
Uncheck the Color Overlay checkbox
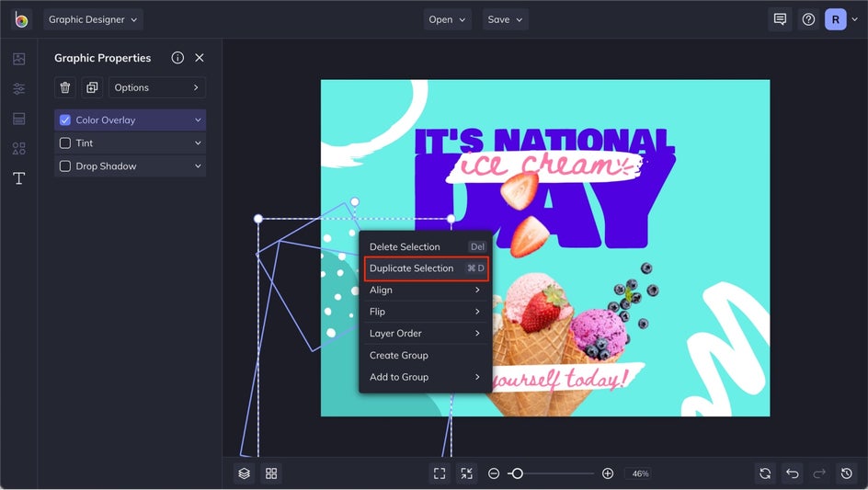tap(65, 120)
